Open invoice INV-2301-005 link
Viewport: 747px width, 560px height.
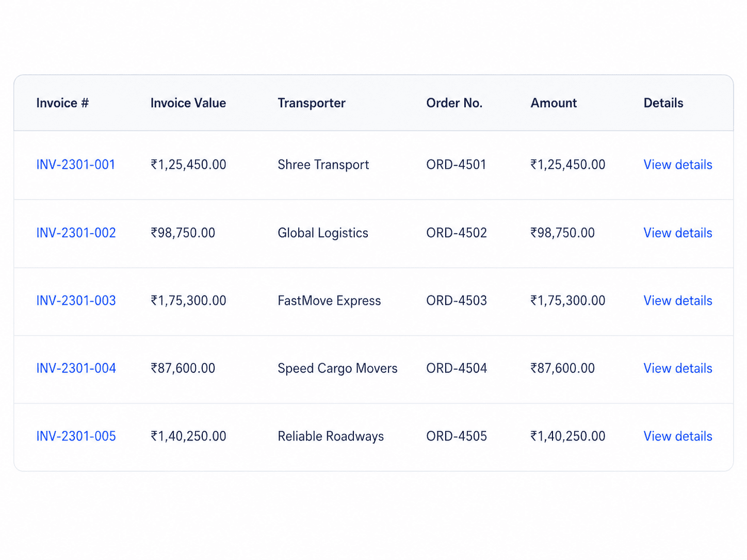76,436
